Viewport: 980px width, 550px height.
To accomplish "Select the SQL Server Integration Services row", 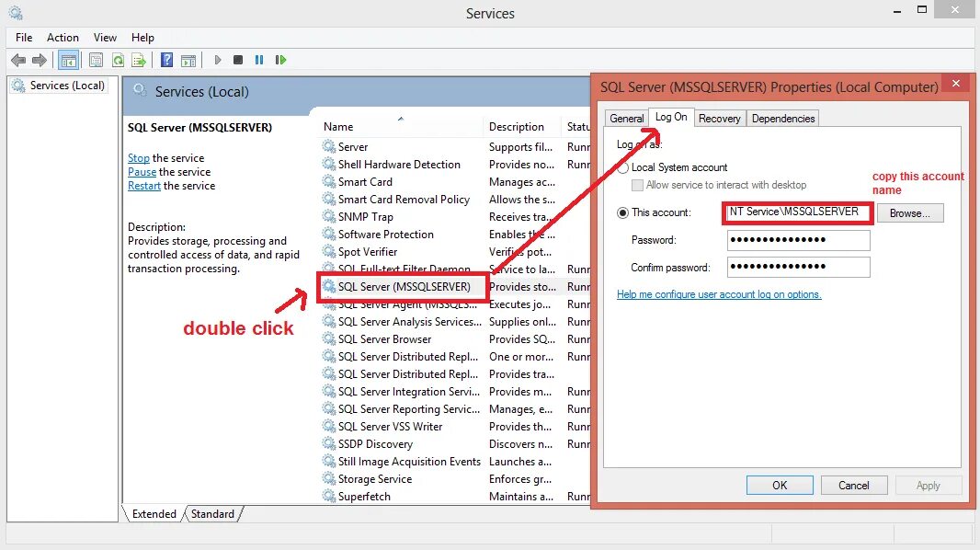I will (x=409, y=391).
